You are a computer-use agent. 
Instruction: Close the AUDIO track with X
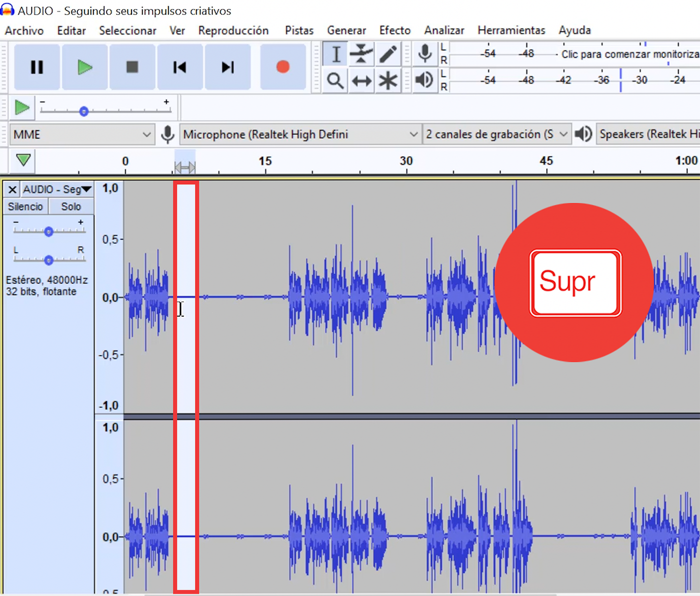(x=12, y=190)
